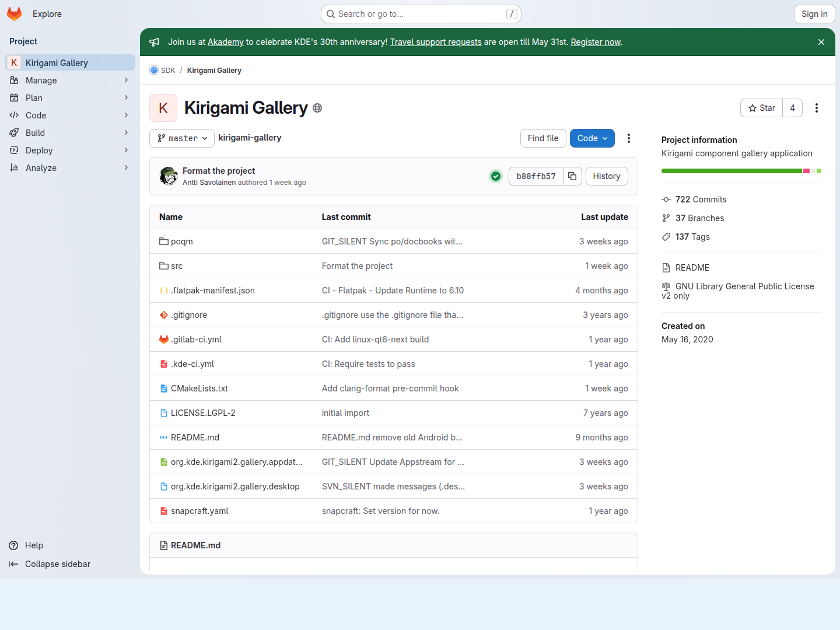Click the Kirigami Gallery project avatar
This screenshot has width=840, height=630.
(163, 108)
